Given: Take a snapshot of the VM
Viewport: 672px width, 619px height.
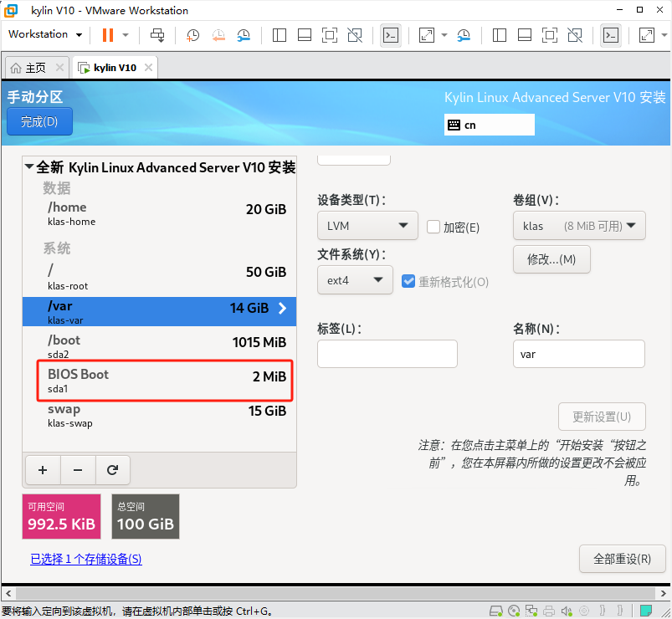Looking at the screenshot, I should [x=192, y=35].
